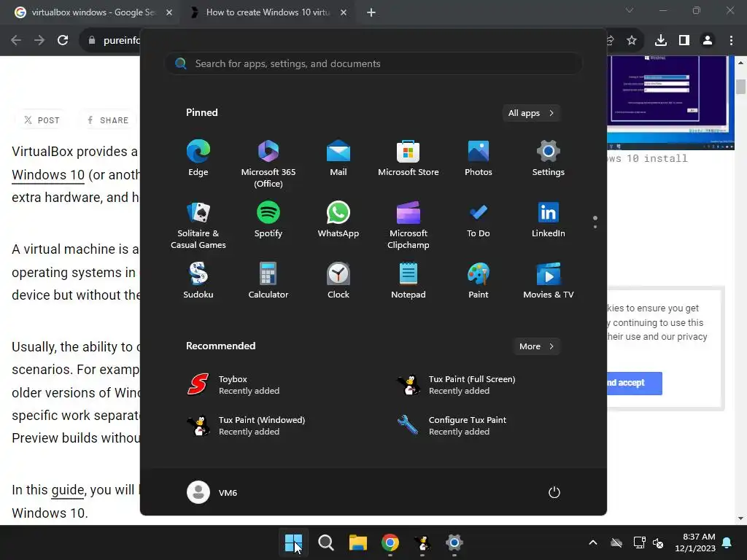Open Chrome tab search dropdown
The height and width of the screenshot is (560, 747).
coord(630,10)
